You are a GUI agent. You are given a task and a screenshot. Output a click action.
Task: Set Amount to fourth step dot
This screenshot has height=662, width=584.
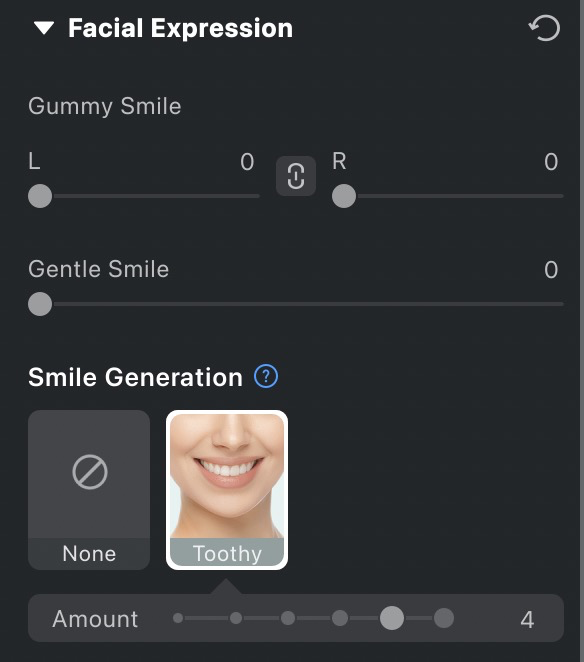click(340, 618)
